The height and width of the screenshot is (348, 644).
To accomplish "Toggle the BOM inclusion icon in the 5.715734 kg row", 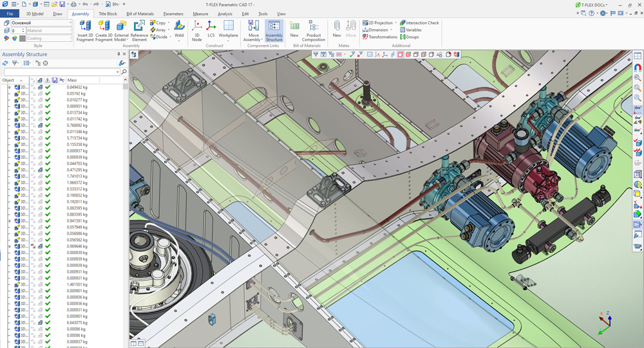I will (40, 138).
